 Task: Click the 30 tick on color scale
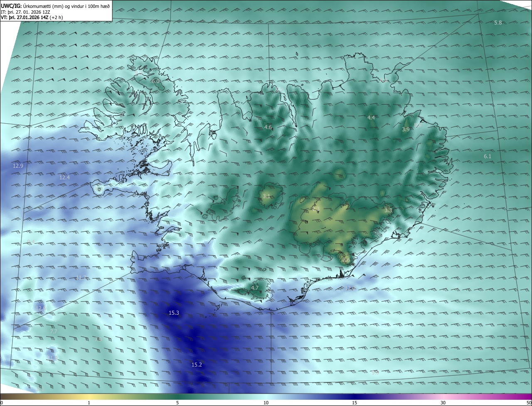(443, 403)
